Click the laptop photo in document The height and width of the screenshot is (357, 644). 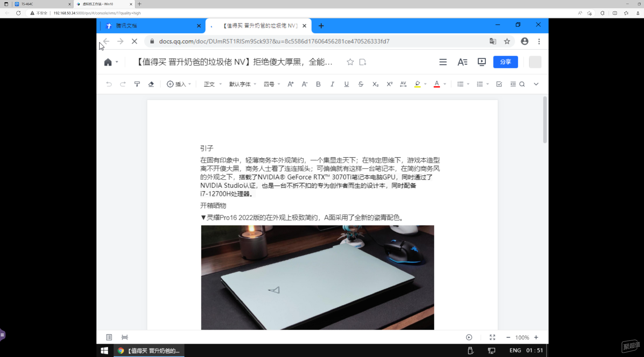317,277
